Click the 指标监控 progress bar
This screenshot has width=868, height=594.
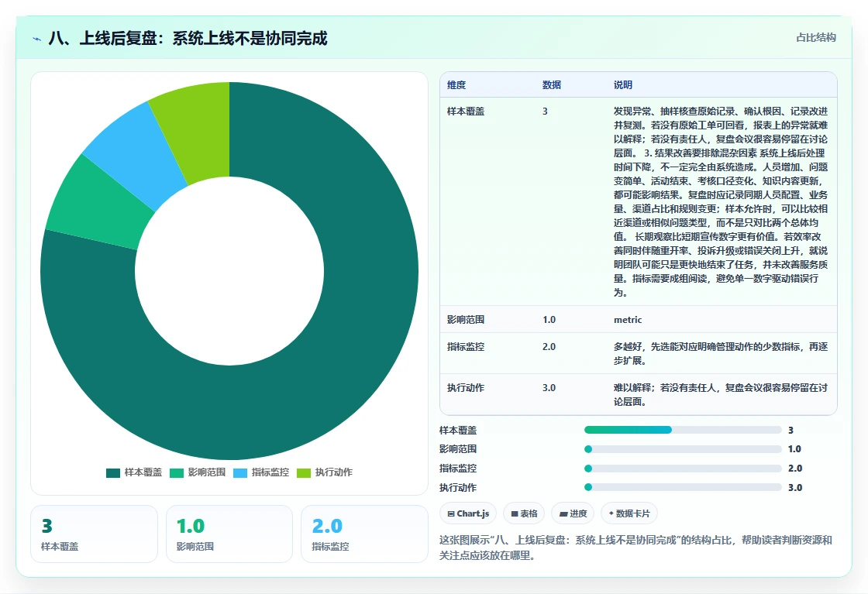click(683, 469)
